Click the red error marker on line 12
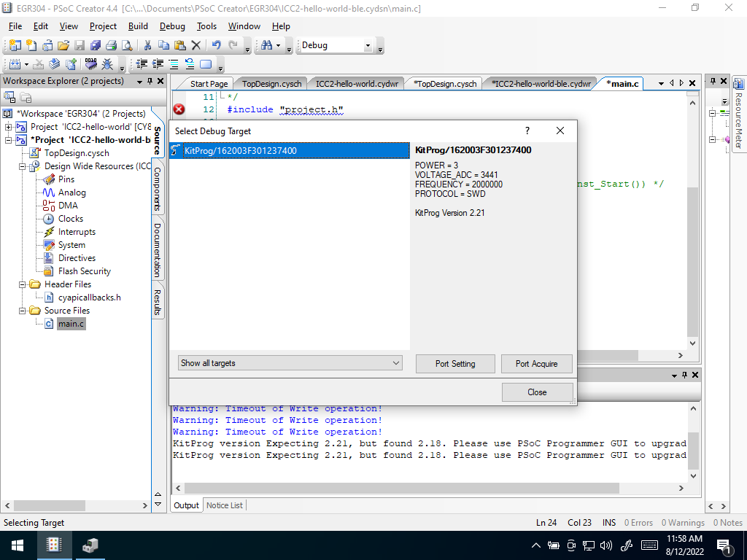 179,109
